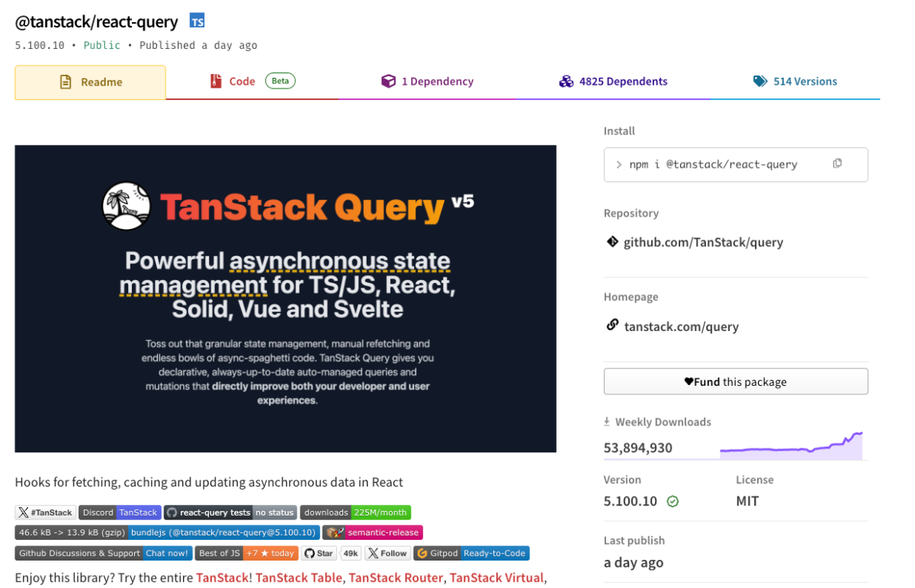
Task: Click the Best of JS badge
Action: (x=247, y=553)
